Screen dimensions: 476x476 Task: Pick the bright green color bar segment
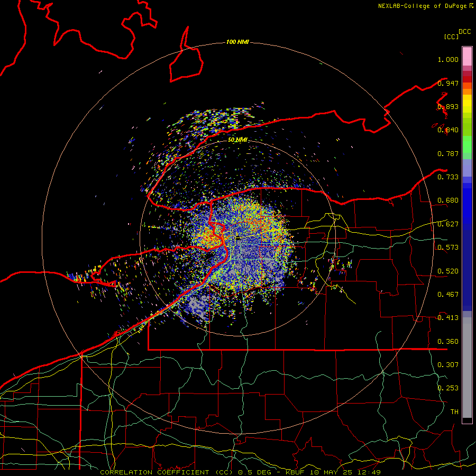(467, 144)
